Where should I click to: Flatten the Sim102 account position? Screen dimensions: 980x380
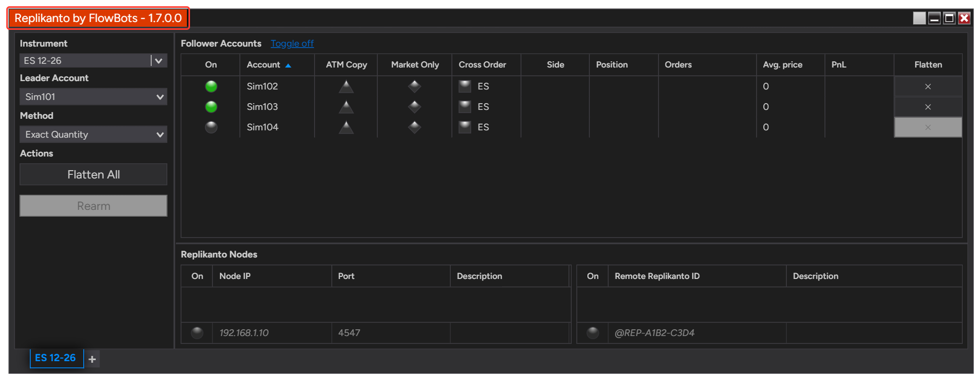coord(928,86)
